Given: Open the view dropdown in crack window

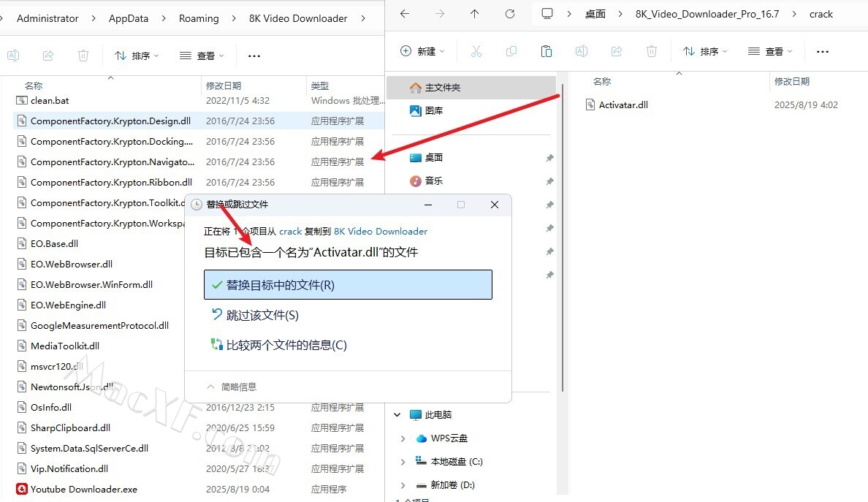Looking at the screenshot, I should tap(770, 51).
